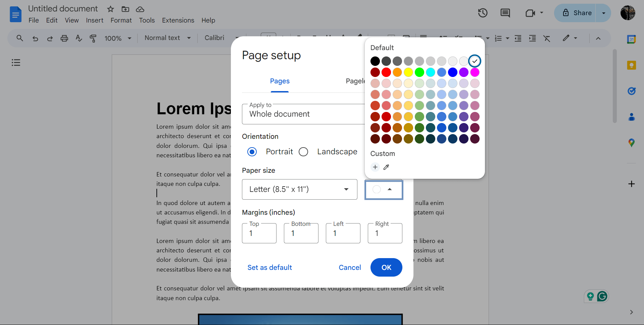Open the custom color eyedropper tool

point(386,167)
